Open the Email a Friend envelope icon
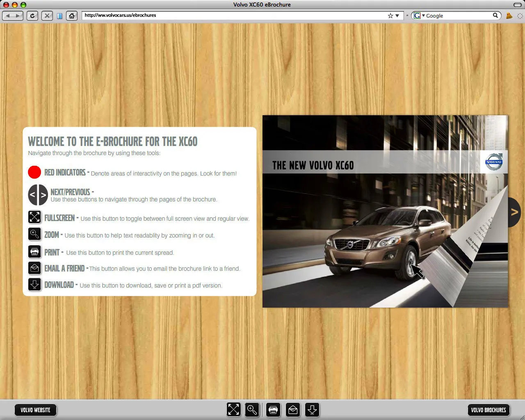This screenshot has width=525, height=420. [x=293, y=409]
